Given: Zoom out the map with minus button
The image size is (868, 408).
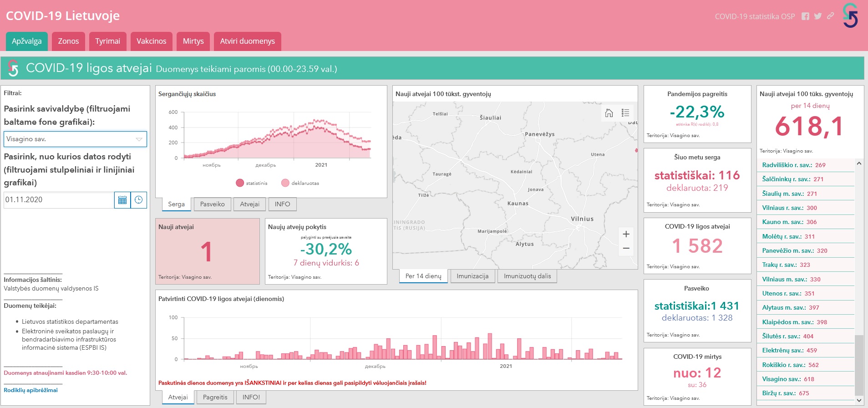Looking at the screenshot, I should 626,248.
